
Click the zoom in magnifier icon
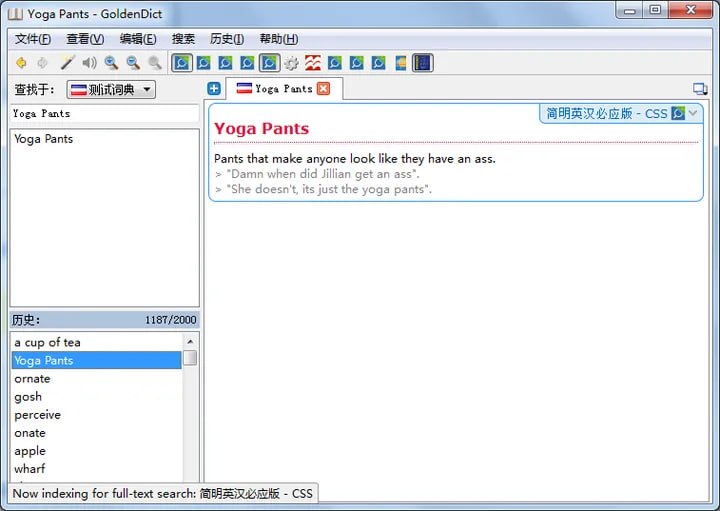pos(111,63)
